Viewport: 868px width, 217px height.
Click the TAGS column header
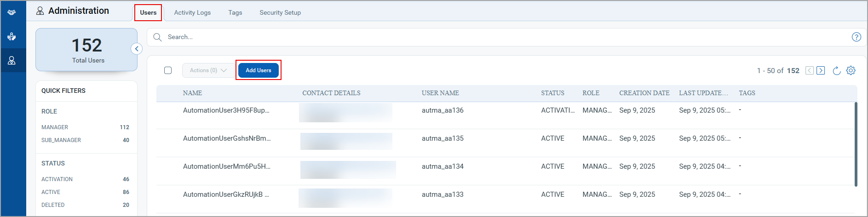tap(747, 93)
